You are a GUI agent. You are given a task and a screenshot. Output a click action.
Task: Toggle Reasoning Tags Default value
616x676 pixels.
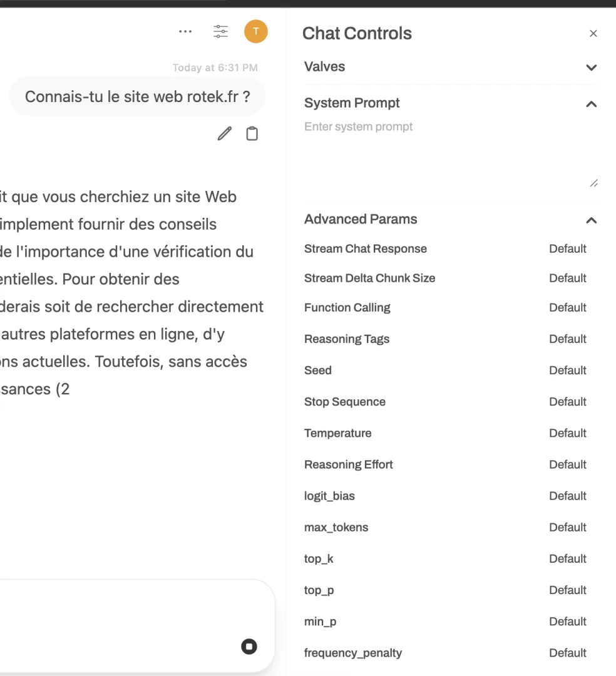(567, 339)
